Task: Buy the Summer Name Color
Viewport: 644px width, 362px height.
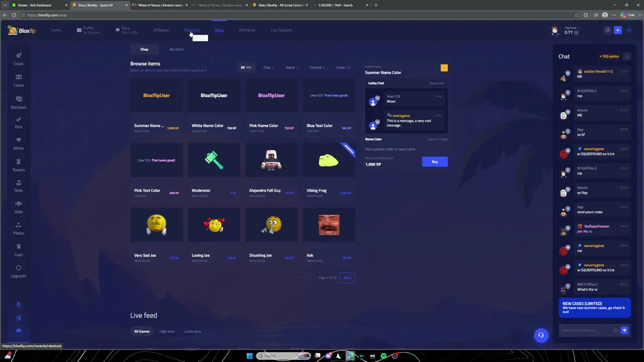Action: click(x=435, y=161)
